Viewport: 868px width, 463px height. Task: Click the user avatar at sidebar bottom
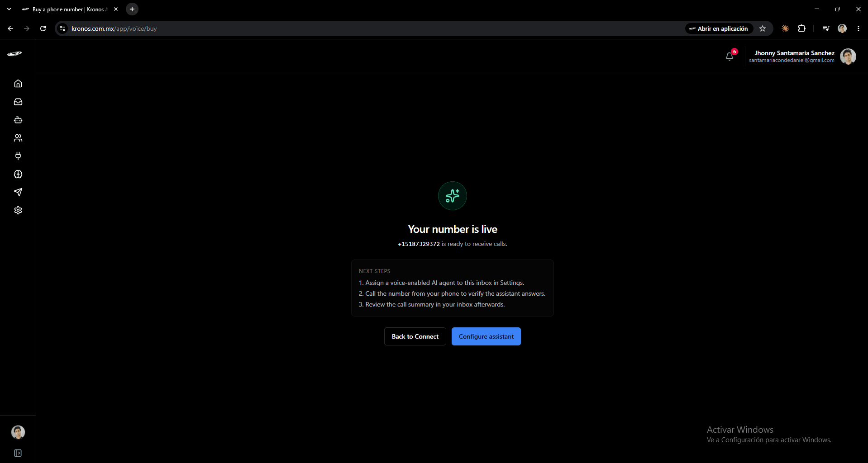click(x=18, y=432)
